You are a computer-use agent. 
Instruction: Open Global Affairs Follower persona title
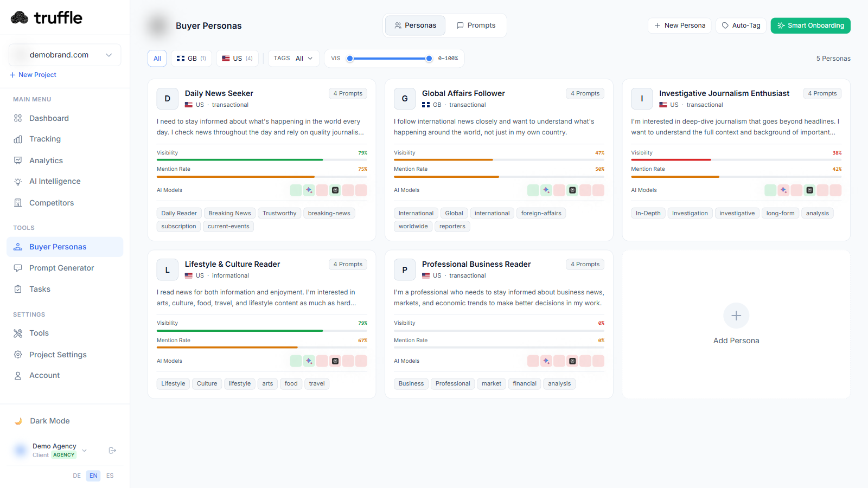point(463,93)
